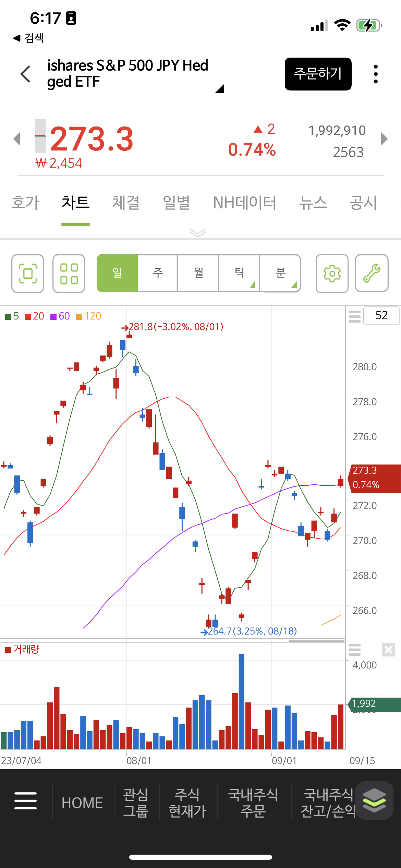Switch to the NH데이터 tab
This screenshot has width=401, height=868.
click(x=244, y=202)
